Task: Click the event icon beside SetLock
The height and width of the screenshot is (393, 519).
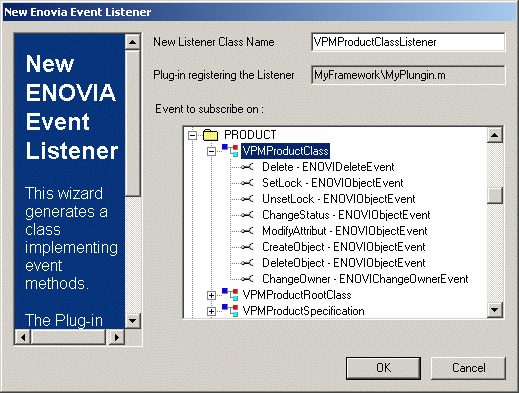Action: coord(247,183)
